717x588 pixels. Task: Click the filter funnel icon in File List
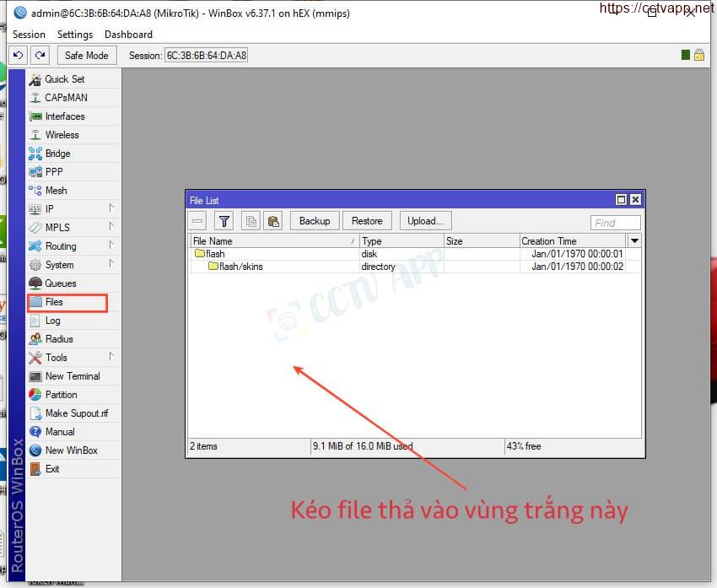click(224, 221)
